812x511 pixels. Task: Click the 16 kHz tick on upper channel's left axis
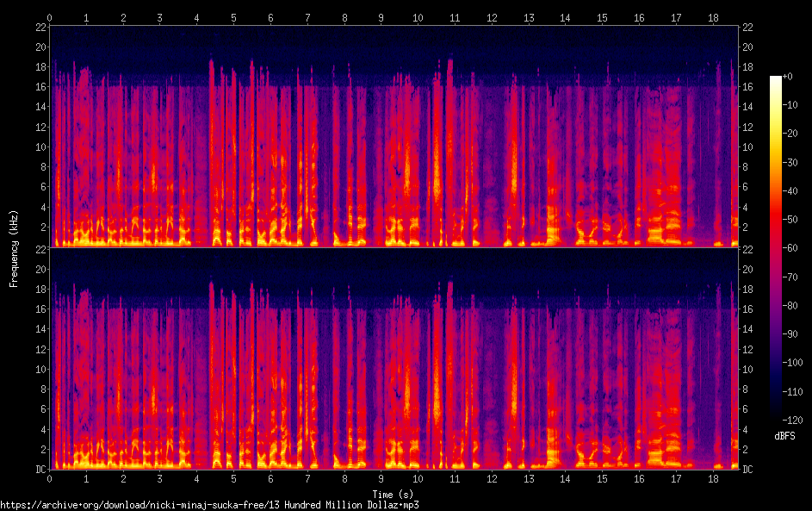coord(40,86)
